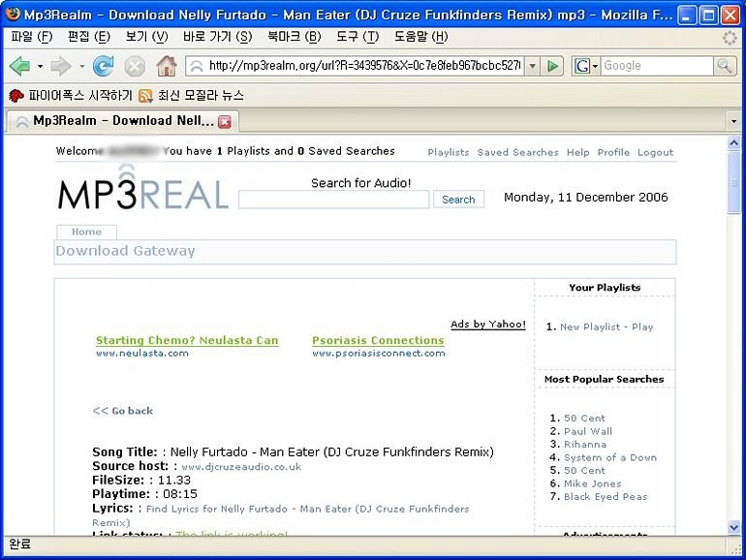Open the Psoriasis Connections ad link
Image resolution: width=746 pixels, height=560 pixels.
[378, 340]
